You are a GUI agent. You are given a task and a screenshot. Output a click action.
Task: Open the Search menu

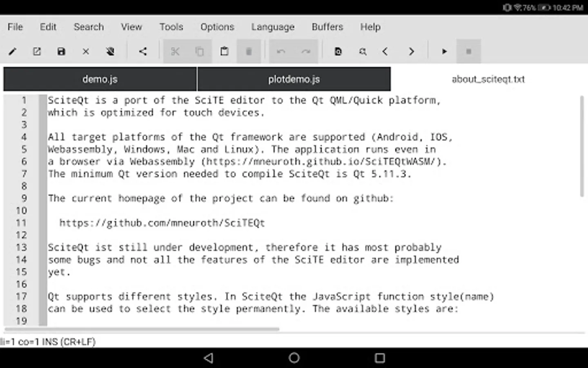[89, 27]
